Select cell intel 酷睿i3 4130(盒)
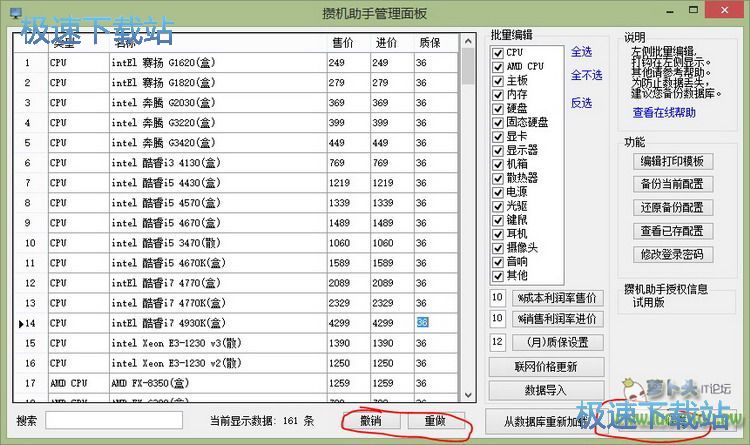This screenshot has height=445, width=750. (x=218, y=163)
